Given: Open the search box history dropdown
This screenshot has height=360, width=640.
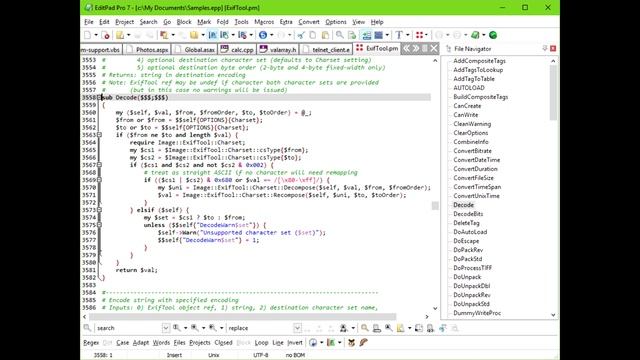Looking at the screenshot, I should pyautogui.click(x=166, y=328).
